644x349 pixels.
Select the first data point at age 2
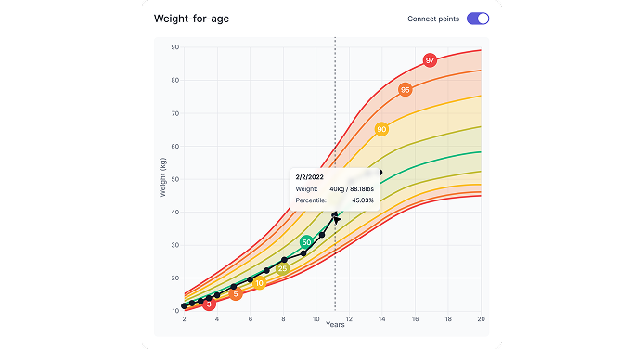tap(184, 306)
